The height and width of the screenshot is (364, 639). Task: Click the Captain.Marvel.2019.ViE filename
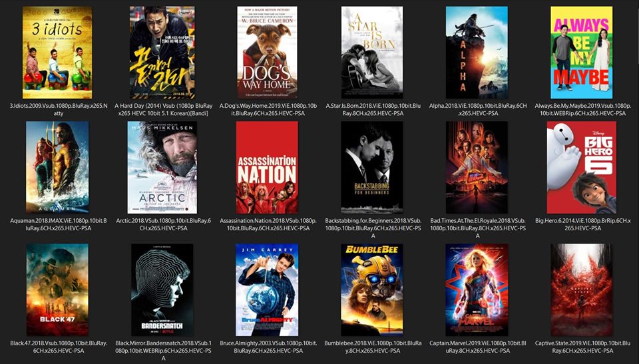(x=478, y=347)
